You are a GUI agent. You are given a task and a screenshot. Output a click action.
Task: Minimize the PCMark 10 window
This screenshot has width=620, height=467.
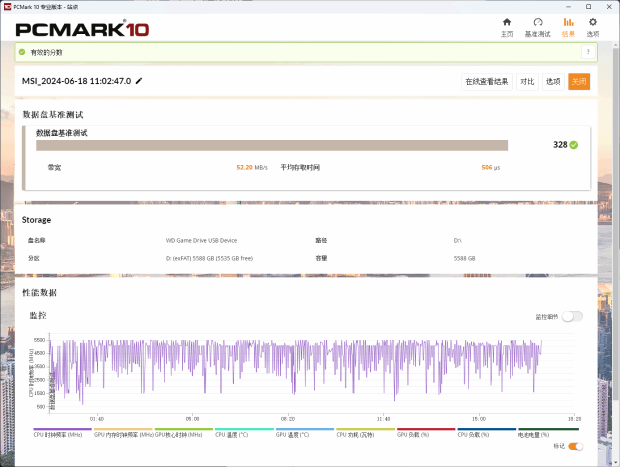tap(568, 7)
